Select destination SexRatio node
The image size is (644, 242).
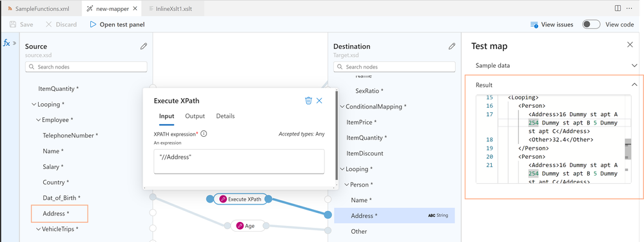[369, 91]
